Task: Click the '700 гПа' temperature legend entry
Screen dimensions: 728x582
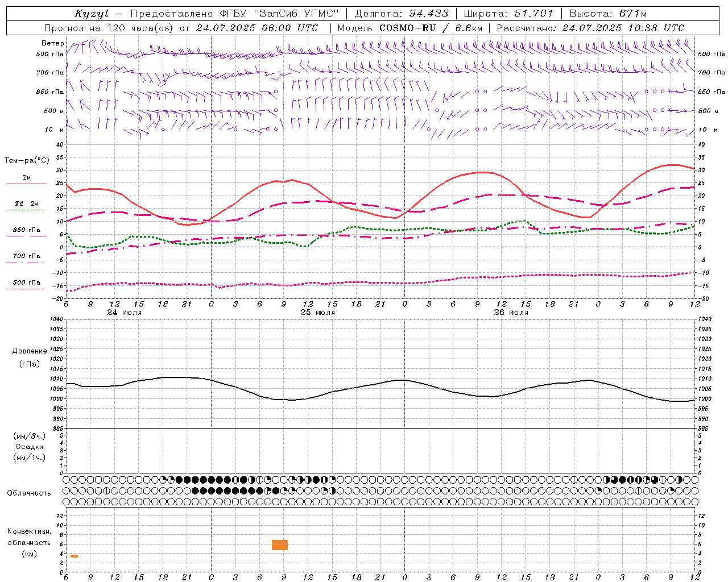Action: click(x=26, y=256)
